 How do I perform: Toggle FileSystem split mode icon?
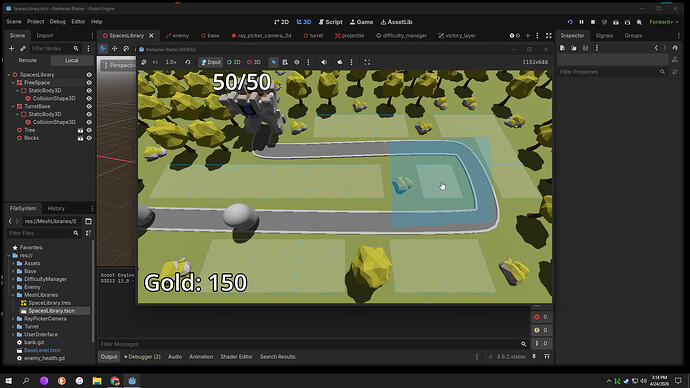point(88,221)
